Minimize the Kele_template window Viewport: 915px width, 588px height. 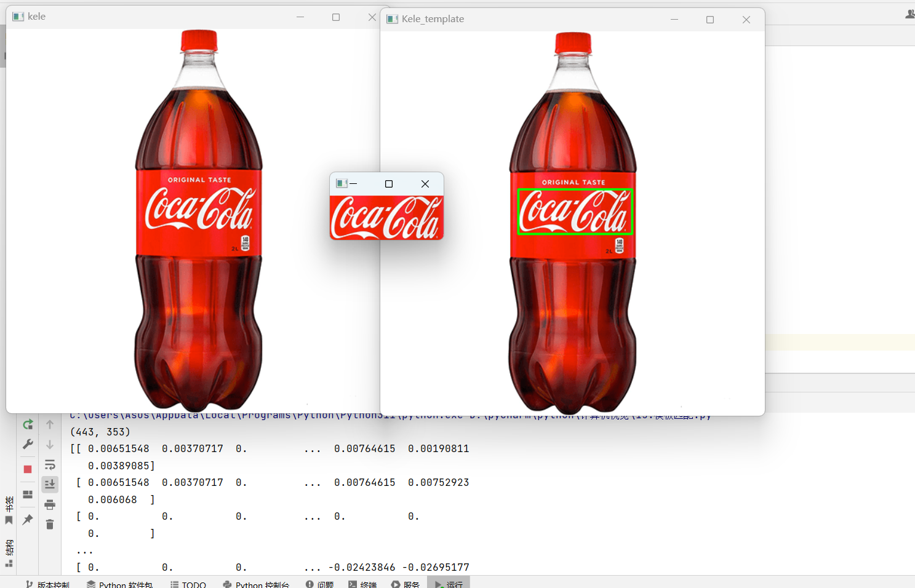[x=674, y=19]
